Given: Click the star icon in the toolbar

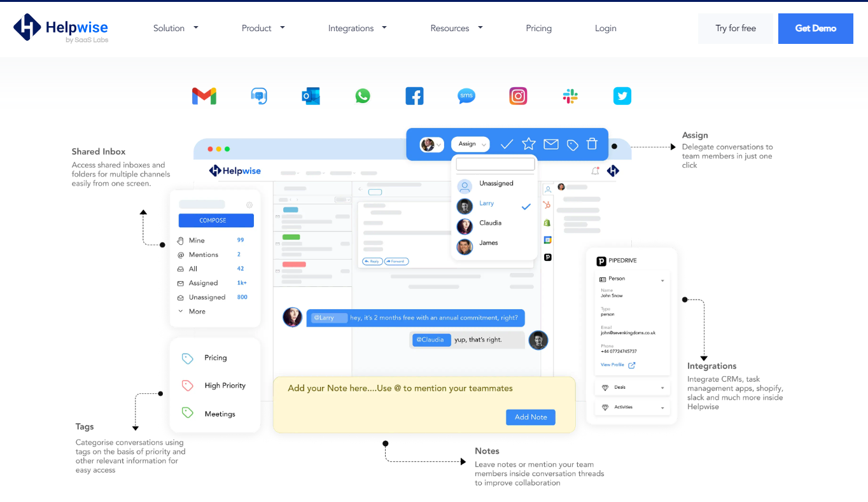Looking at the screenshot, I should click(529, 144).
